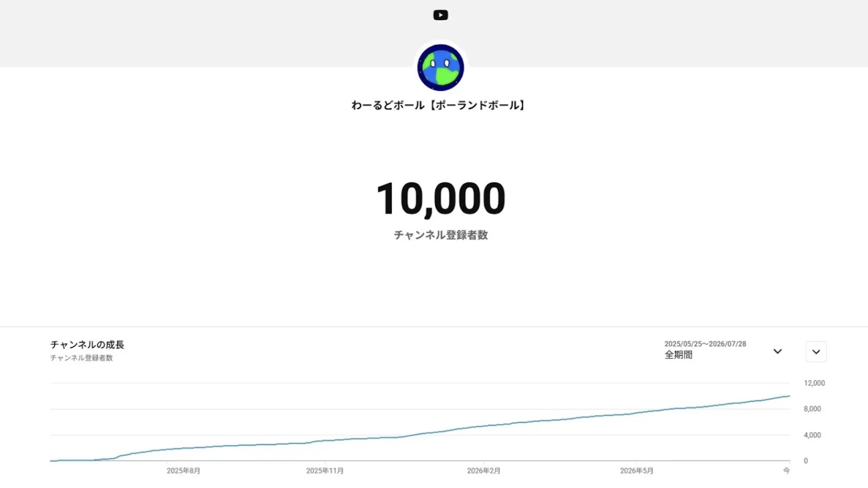Open the boxed chevron expander button
This screenshot has width=868, height=488.
point(816,352)
